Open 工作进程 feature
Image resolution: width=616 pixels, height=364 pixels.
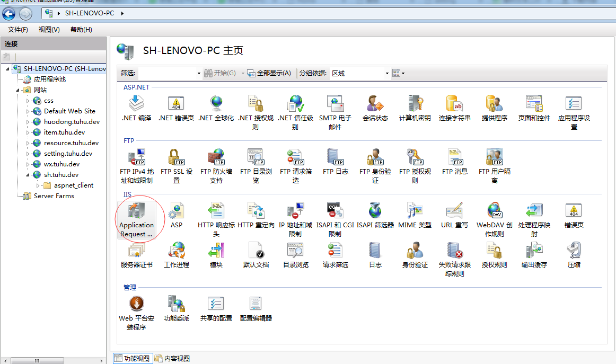(x=177, y=255)
